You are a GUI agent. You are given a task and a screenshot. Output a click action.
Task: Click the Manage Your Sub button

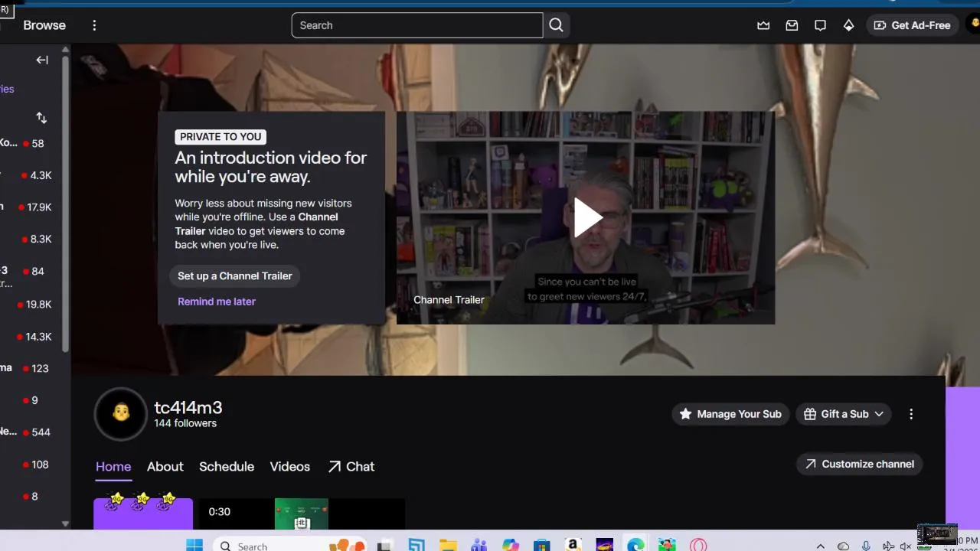[x=730, y=414]
